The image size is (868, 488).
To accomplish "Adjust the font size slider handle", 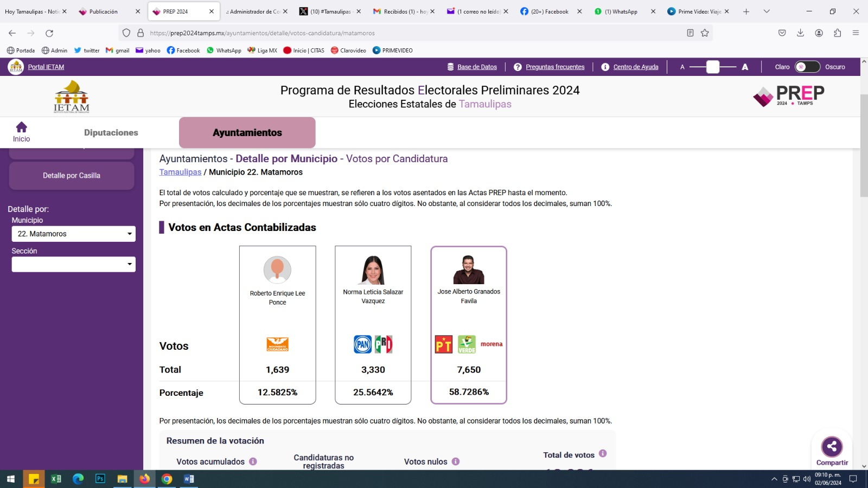I will click(x=713, y=67).
